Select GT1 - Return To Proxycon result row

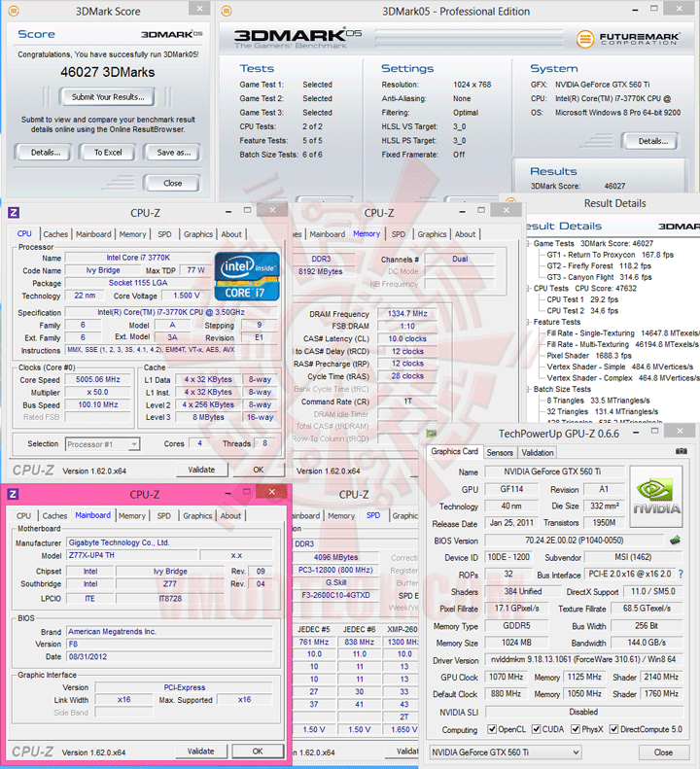point(611,255)
